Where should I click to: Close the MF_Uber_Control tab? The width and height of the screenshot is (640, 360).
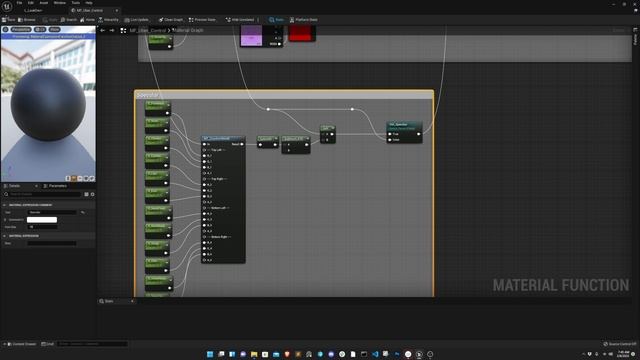click(117, 10)
